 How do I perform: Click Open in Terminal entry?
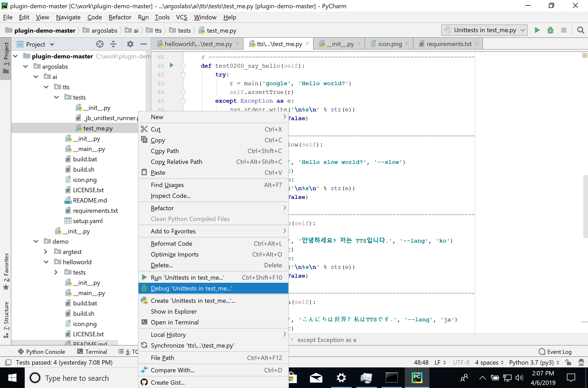[213, 322]
